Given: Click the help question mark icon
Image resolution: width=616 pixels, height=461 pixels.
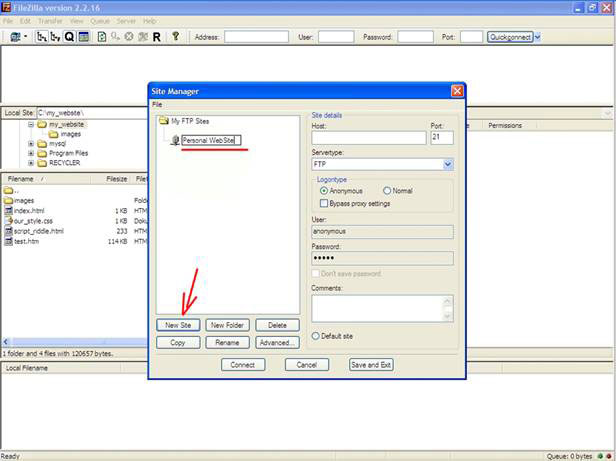Looking at the screenshot, I should [x=176, y=37].
